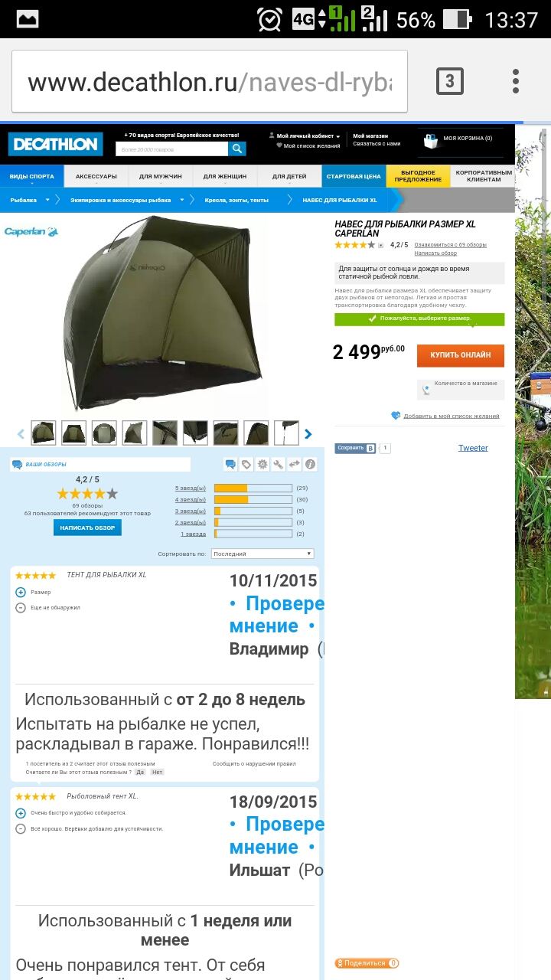Viewport: 551px width, 980px height.
Task: Click the wrench icon in product tabs
Action: (x=279, y=464)
